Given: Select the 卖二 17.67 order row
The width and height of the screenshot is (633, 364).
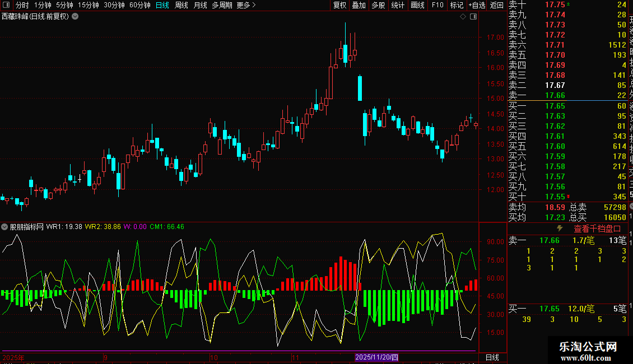Looking at the screenshot, I should point(567,85).
